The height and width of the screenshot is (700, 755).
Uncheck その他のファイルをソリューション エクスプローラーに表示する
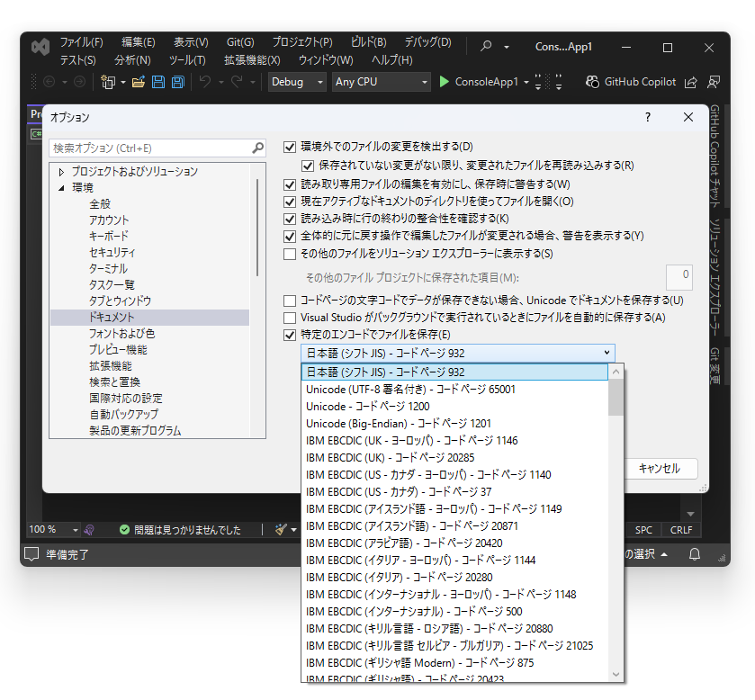(x=291, y=253)
